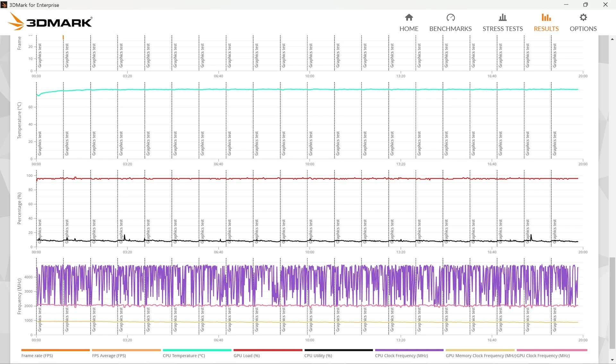Screen dimensions: 616x364
Task: Click the purple CPU Clock Frequency color bar
Action: (x=409, y=350)
